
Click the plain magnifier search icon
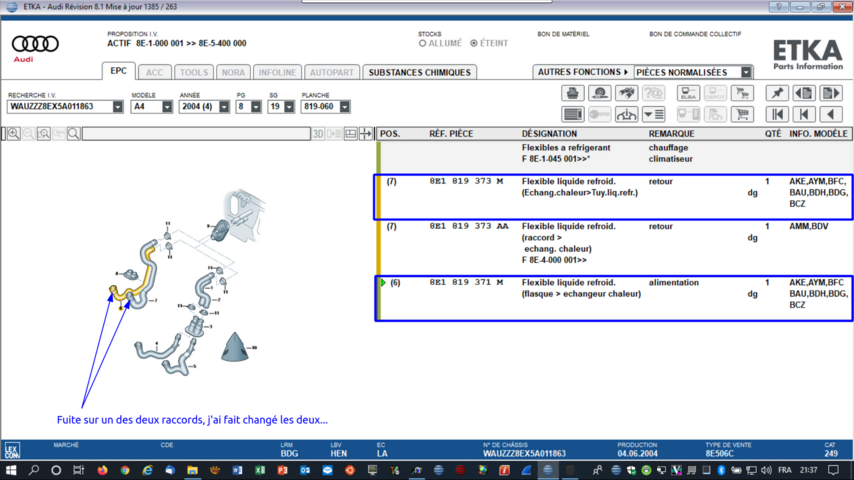pos(74,133)
